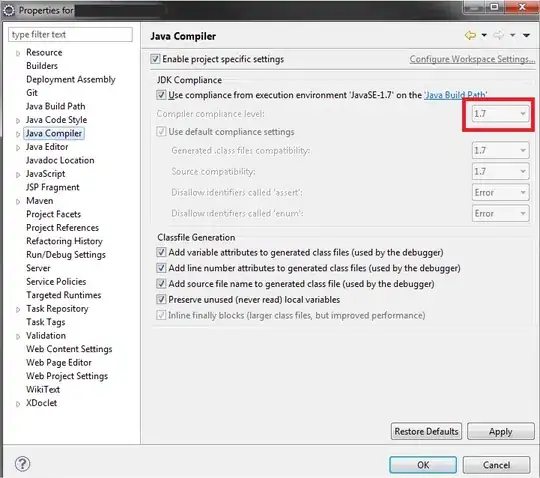
Task: Click the Apply button
Action: click(x=501, y=431)
